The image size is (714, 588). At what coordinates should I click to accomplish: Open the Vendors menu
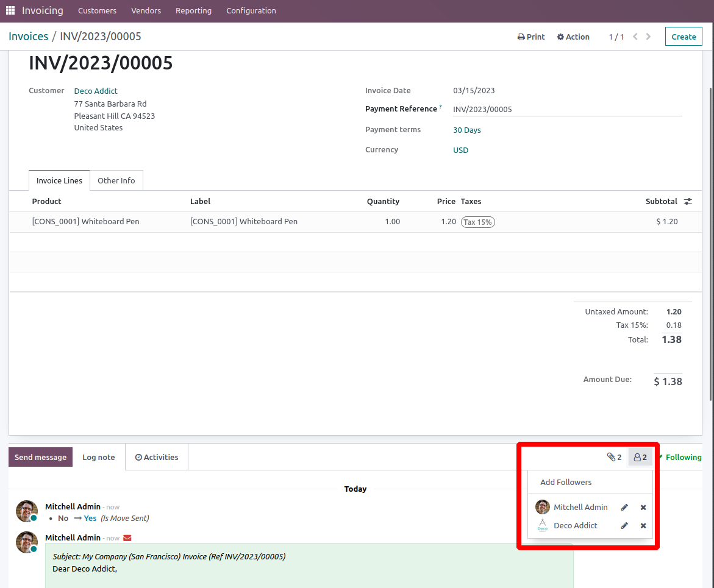146,10
